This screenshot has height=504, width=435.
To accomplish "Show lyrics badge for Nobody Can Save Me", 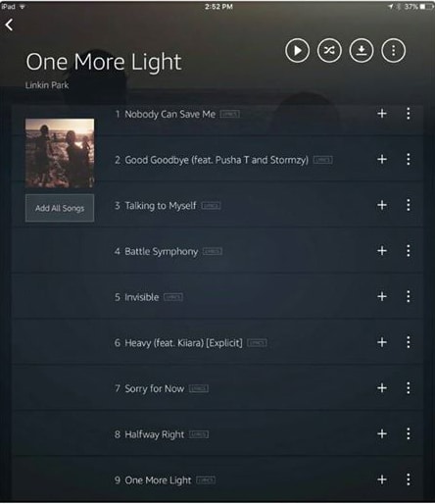I will [230, 114].
